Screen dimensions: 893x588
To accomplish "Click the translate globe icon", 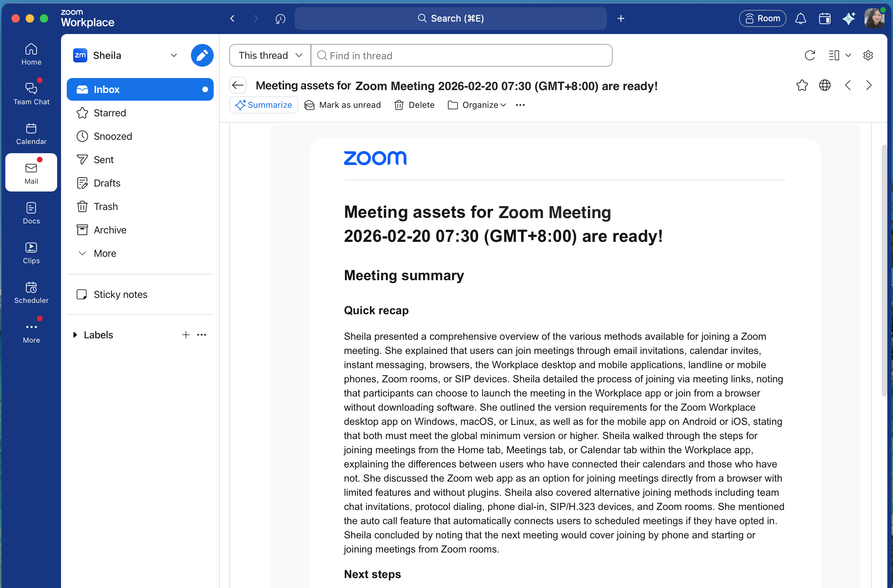I will click(x=824, y=85).
